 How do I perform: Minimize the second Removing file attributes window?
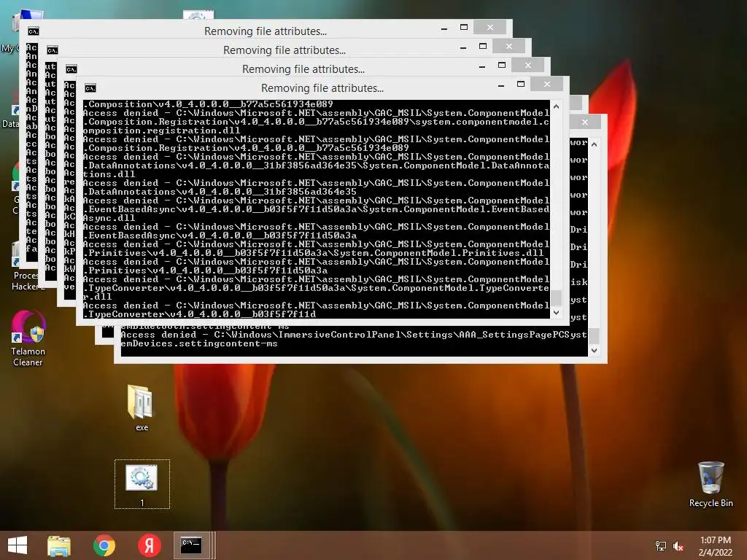[481, 66]
